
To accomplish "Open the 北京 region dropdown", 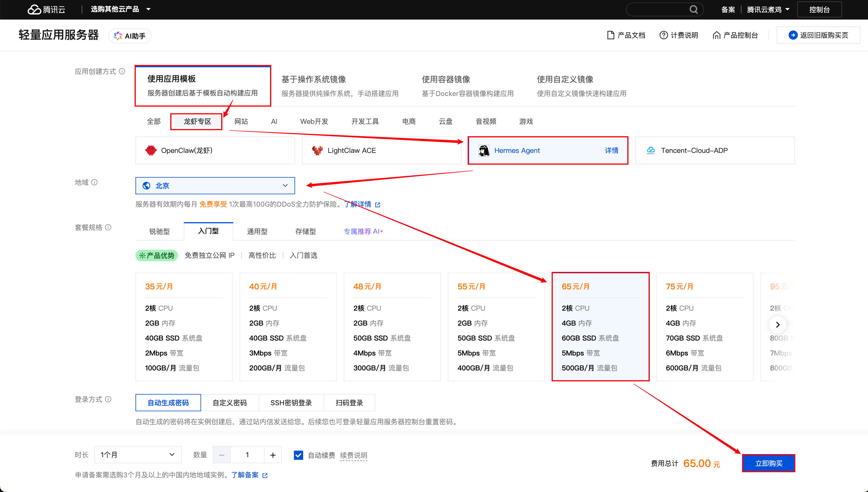I will (215, 186).
